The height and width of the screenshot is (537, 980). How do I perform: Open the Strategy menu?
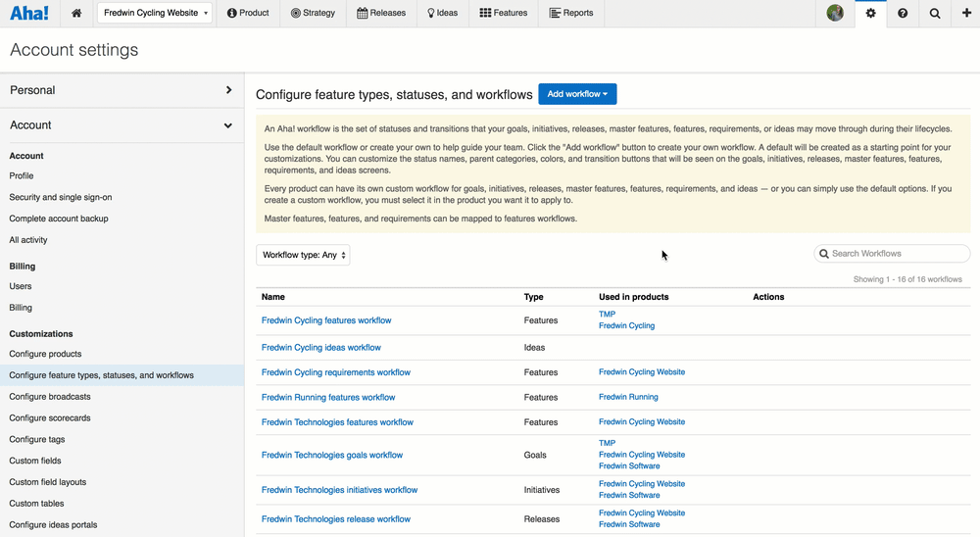pyautogui.click(x=314, y=13)
